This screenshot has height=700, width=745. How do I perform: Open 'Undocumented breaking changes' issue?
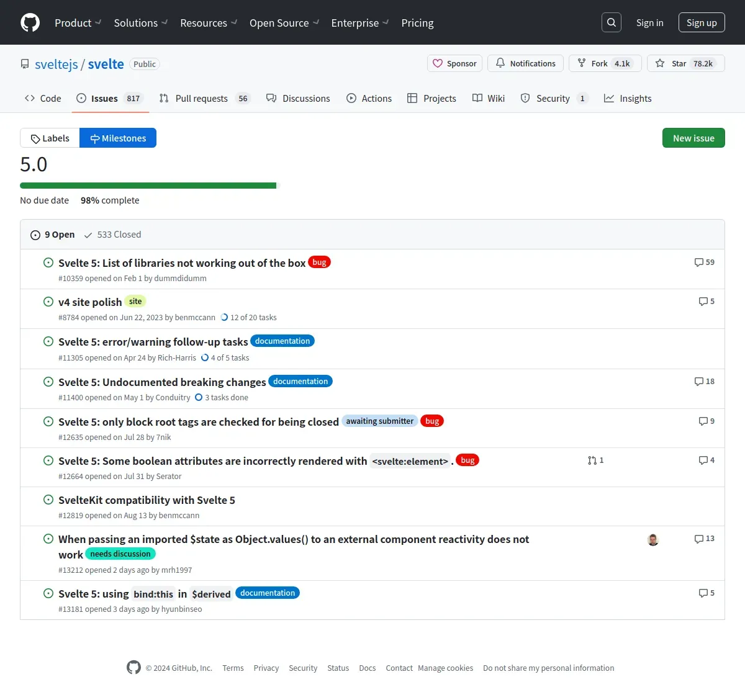click(162, 382)
